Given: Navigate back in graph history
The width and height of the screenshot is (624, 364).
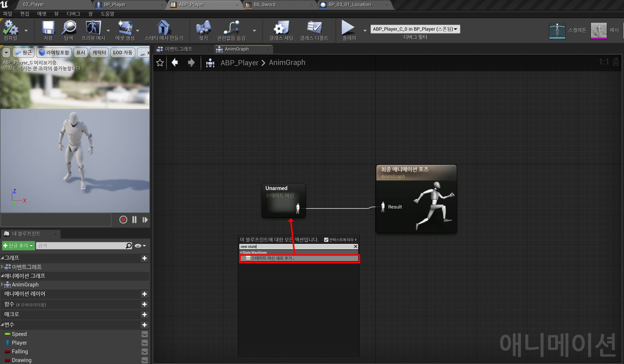Looking at the screenshot, I should pyautogui.click(x=175, y=62).
